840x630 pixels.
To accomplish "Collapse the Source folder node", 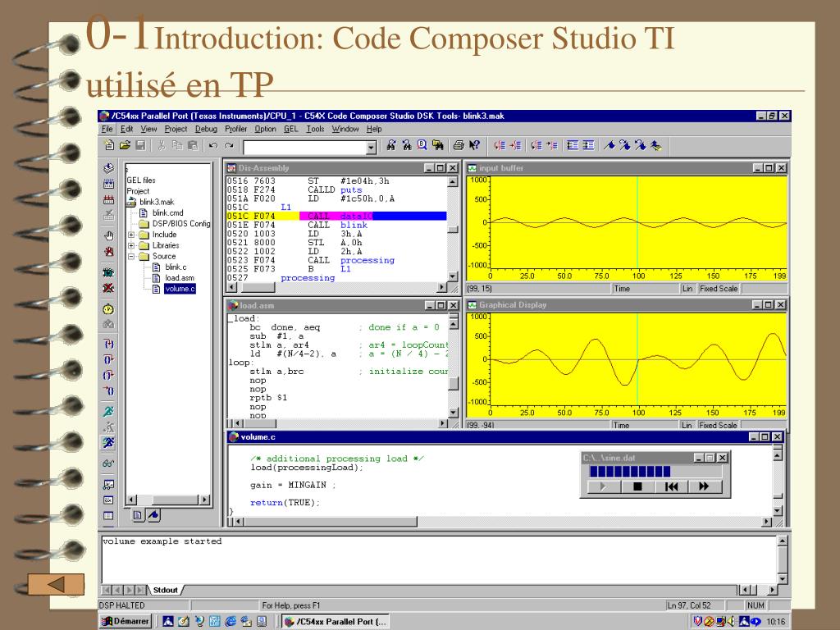I will pyautogui.click(x=131, y=256).
